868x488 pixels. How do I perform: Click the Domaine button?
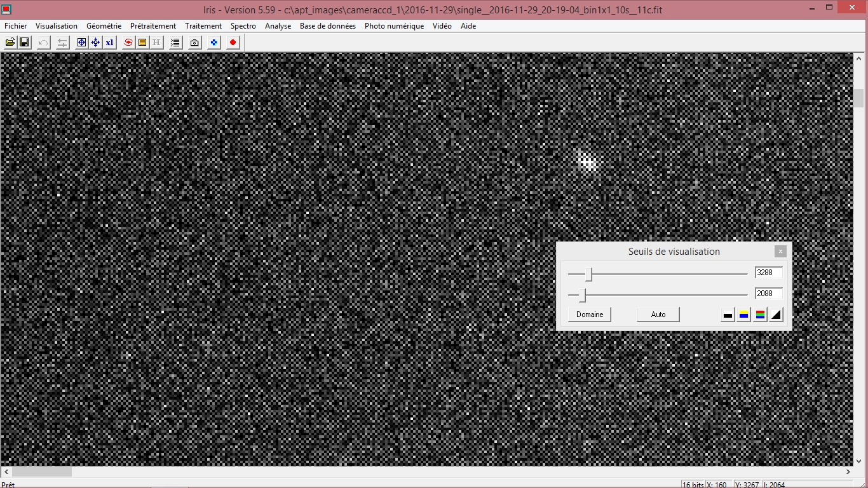[590, 315]
